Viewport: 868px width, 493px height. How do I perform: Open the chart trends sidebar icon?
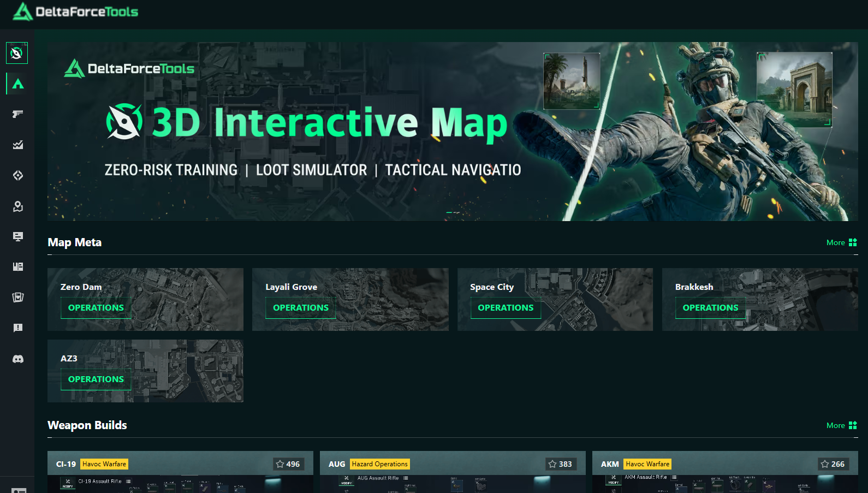point(17,145)
